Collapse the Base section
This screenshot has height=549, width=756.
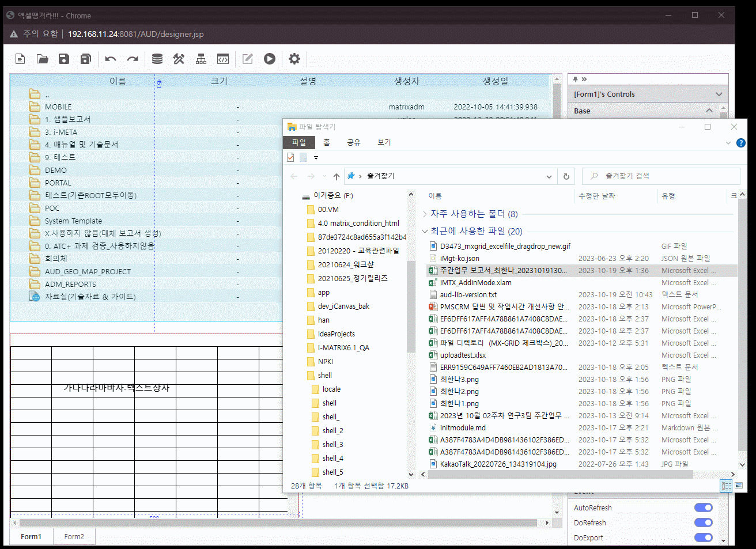pos(709,111)
